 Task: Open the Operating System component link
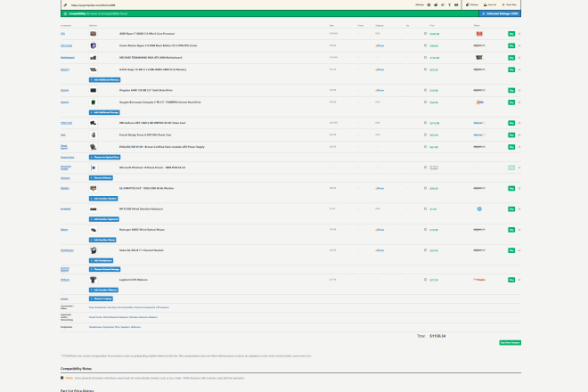pos(66,167)
